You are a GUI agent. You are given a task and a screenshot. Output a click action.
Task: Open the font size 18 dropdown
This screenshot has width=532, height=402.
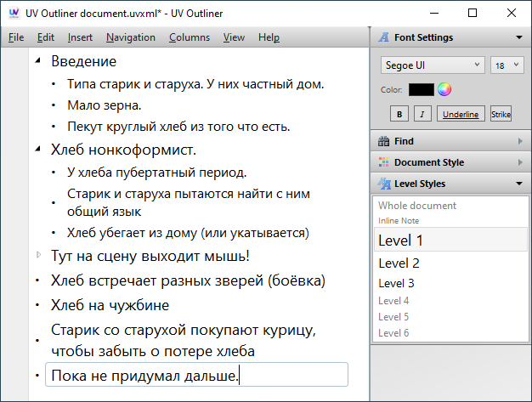pyautogui.click(x=507, y=65)
